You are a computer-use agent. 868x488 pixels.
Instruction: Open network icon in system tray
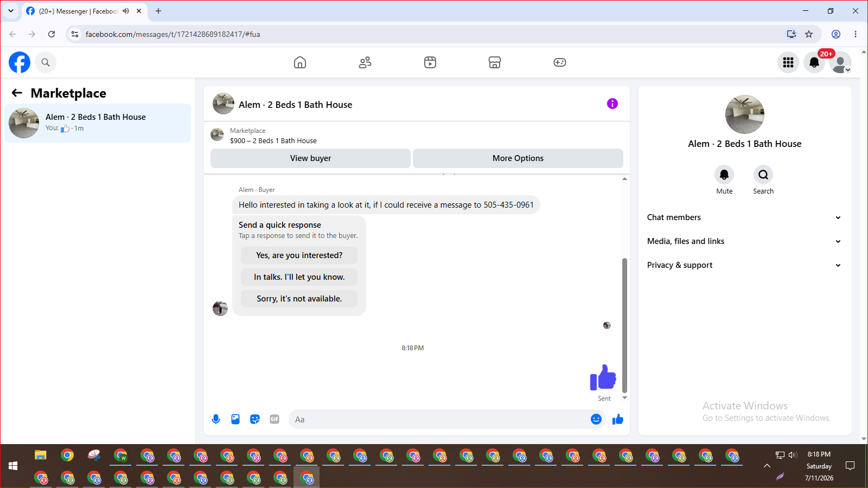(x=780, y=455)
